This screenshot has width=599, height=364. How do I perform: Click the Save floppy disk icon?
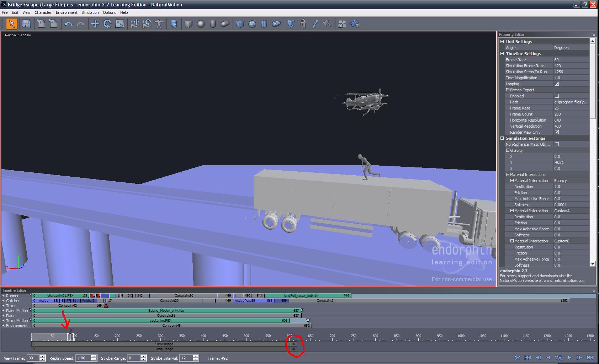pyautogui.click(x=26, y=24)
